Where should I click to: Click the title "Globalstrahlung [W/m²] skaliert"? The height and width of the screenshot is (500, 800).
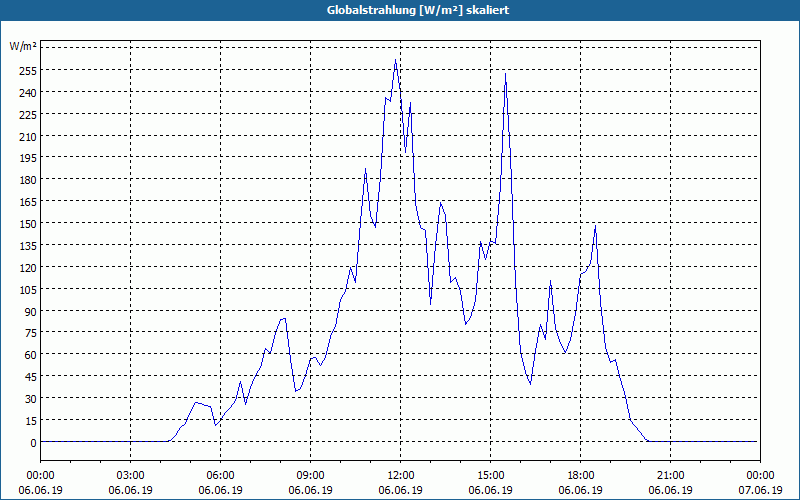tap(418, 10)
